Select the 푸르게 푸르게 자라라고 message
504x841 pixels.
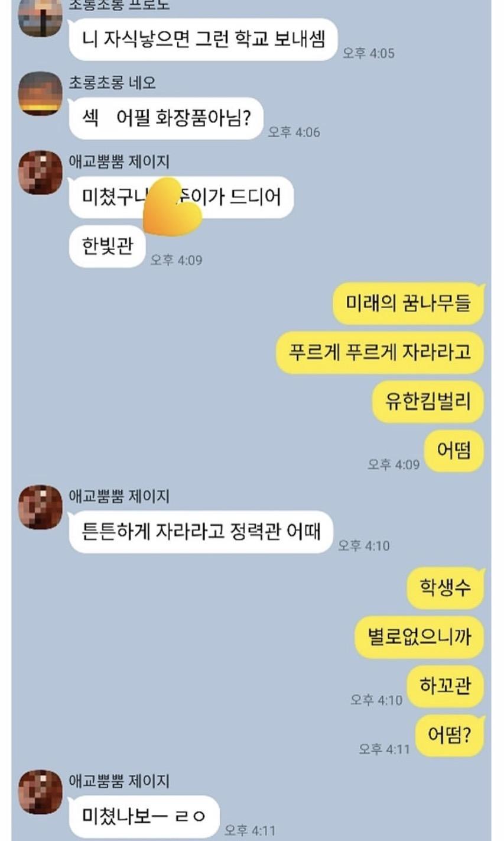380,352
